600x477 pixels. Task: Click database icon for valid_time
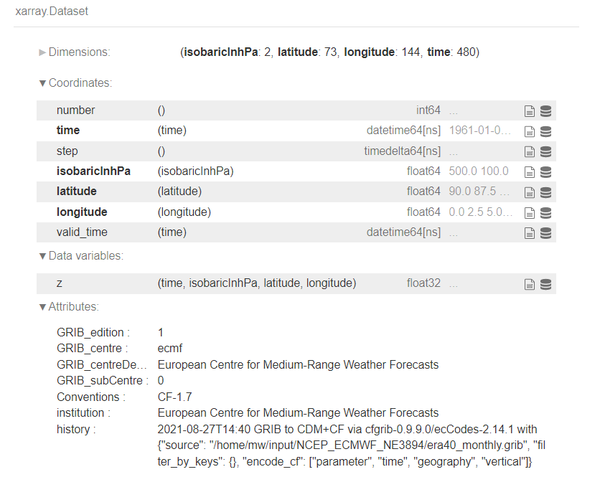tap(546, 233)
